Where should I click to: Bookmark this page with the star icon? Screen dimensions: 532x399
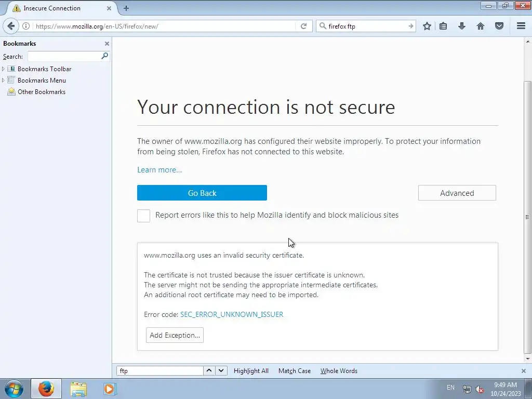(427, 26)
